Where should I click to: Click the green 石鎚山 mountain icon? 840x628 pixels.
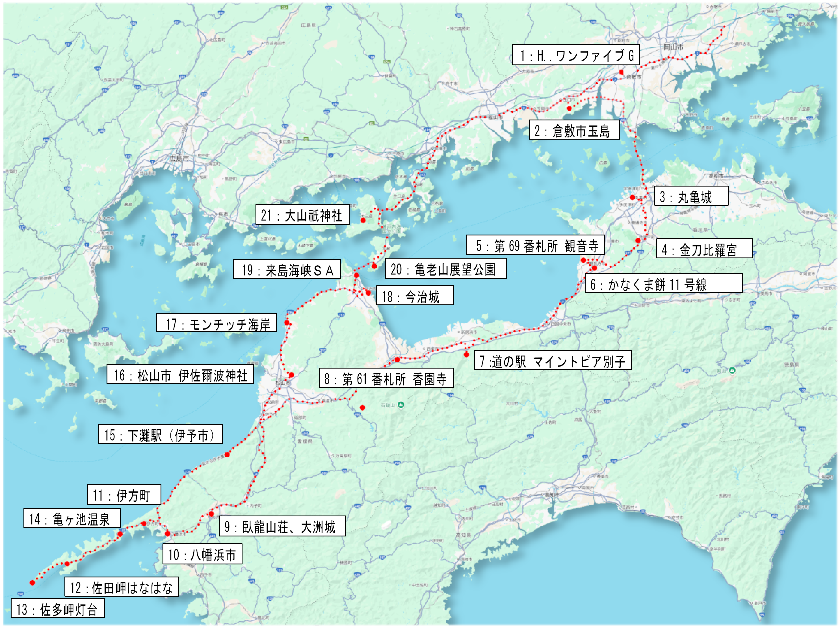pos(400,405)
